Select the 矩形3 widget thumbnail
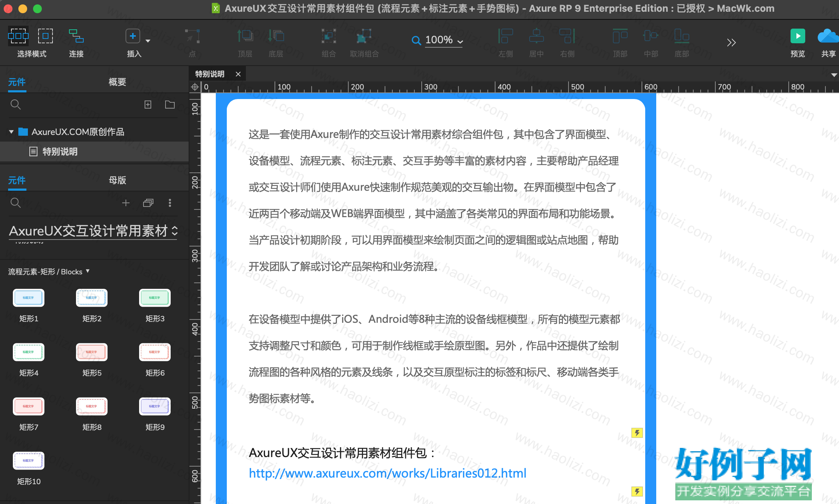Viewport: 839px width, 504px height. [x=155, y=298]
